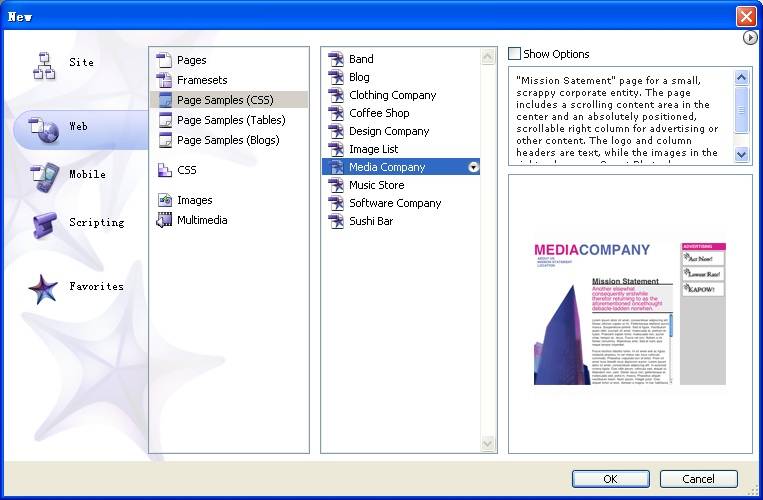Screen dimensions: 763x500
Task: Expand the options arrow at top right
Action: tap(750, 38)
